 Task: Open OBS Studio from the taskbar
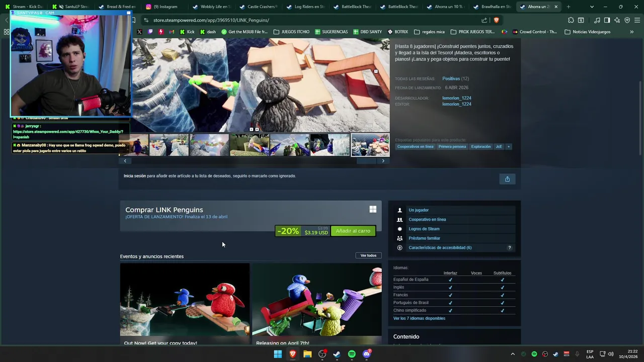322,354
